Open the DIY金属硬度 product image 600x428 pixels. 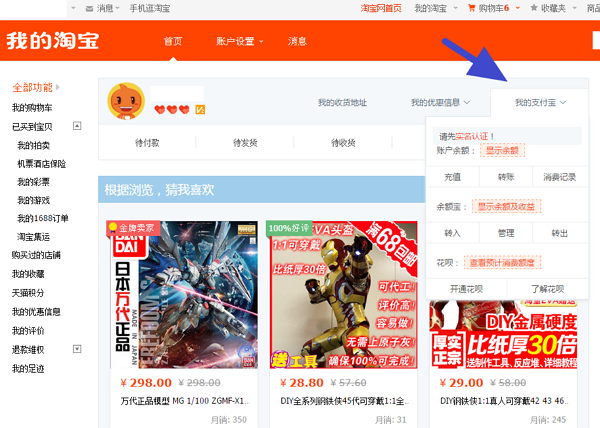503,334
